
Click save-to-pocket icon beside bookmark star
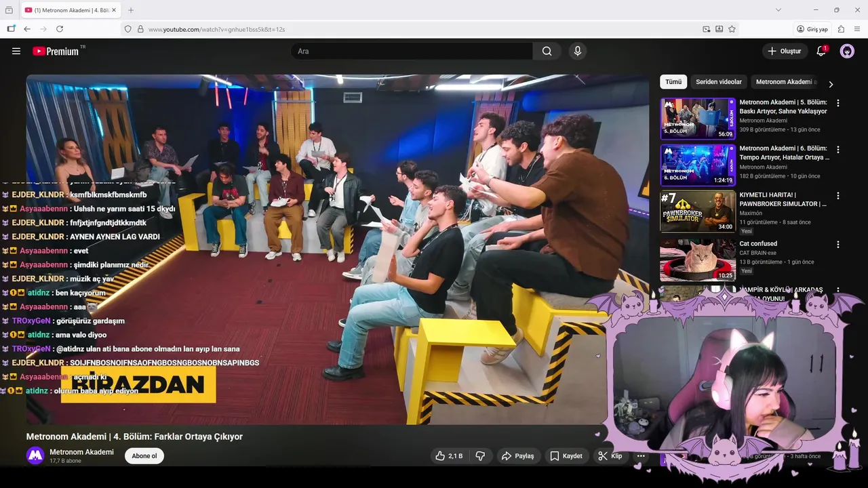click(x=719, y=29)
